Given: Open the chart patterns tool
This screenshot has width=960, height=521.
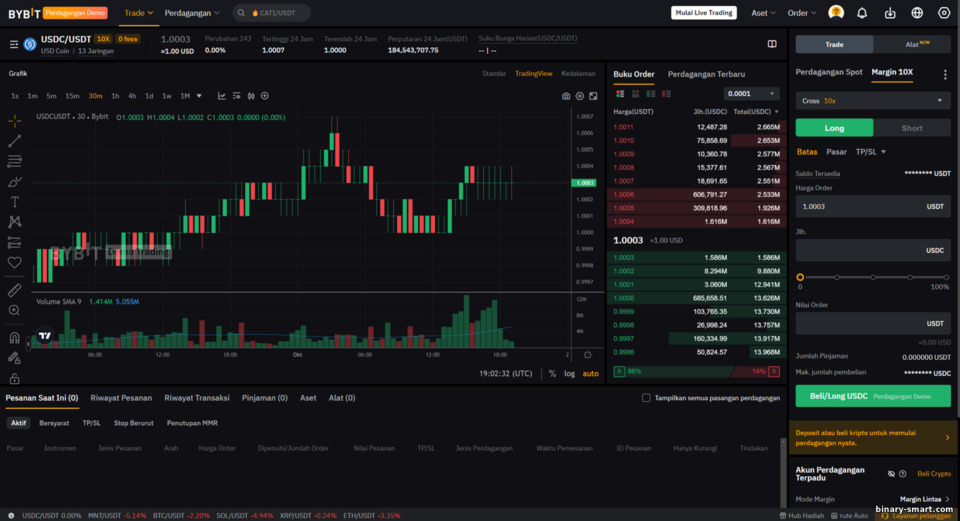Looking at the screenshot, I should (x=15, y=222).
